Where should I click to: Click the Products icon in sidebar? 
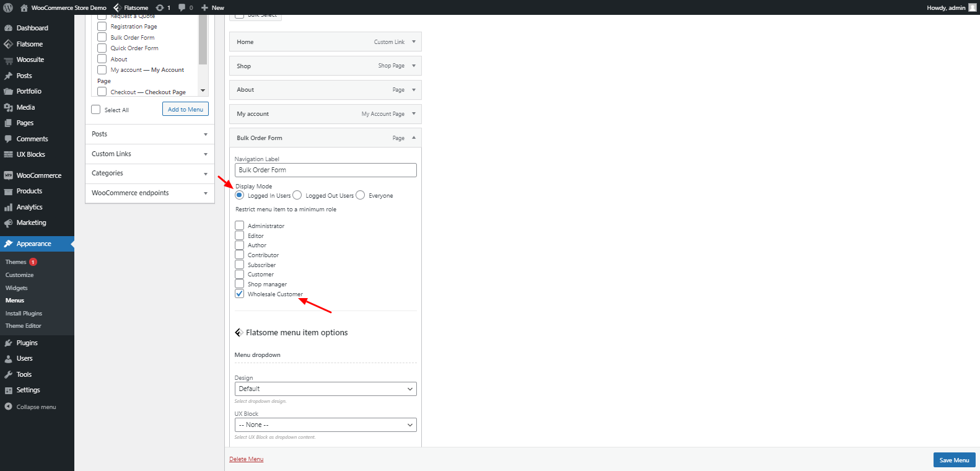pyautogui.click(x=8, y=191)
